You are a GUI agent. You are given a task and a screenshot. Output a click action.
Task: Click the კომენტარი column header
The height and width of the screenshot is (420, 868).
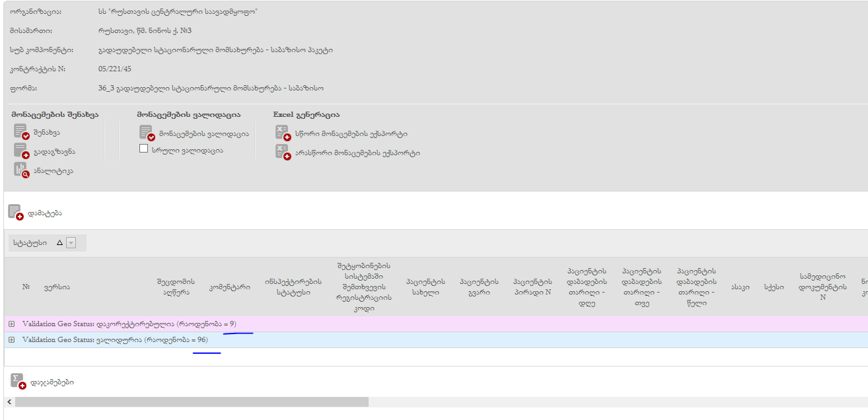point(229,287)
